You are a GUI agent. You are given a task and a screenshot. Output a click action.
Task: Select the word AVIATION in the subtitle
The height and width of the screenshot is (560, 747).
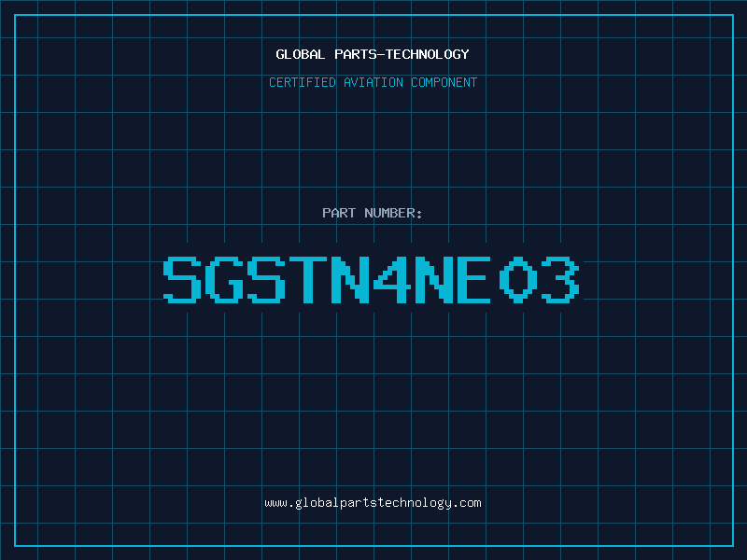pos(373,82)
